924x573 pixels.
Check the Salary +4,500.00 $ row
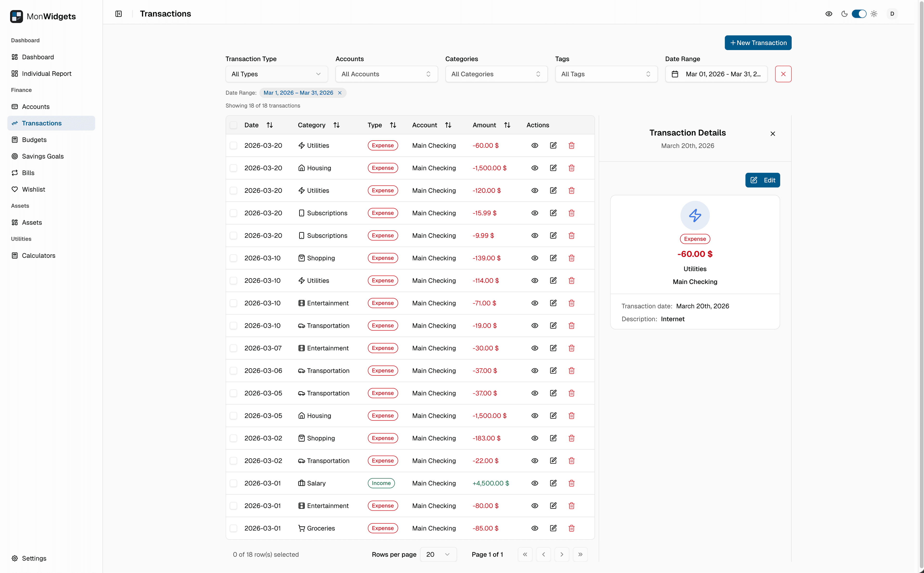coord(233,483)
